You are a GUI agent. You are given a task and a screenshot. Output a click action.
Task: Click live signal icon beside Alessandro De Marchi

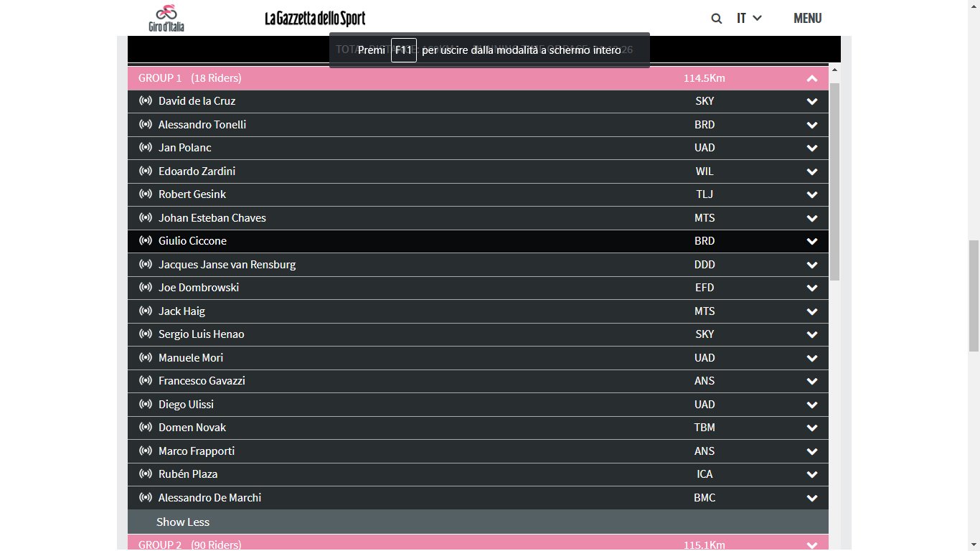(x=146, y=497)
